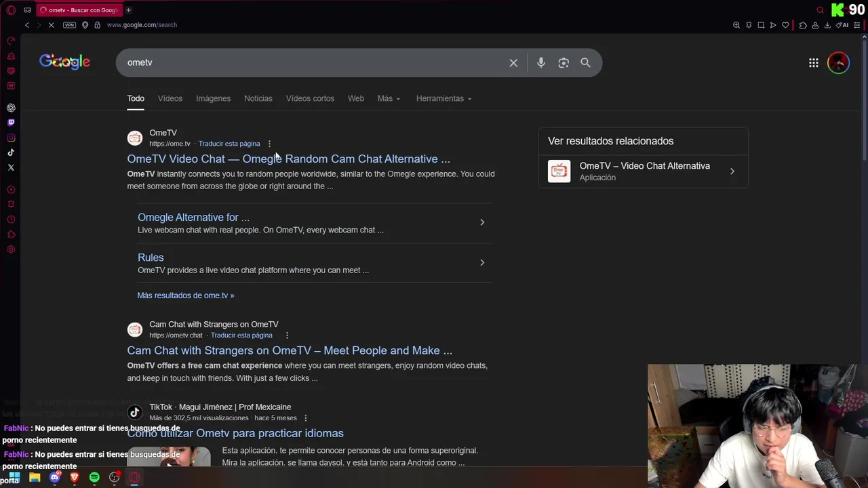Open the Google account avatar

coord(839,63)
